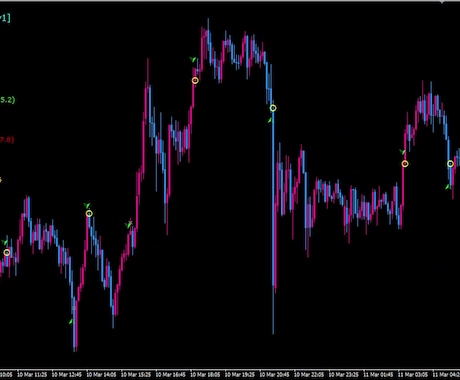Click the '10 Mar 20:45' time axis label
Viewport: 460px width, 380px height.
[275, 375]
